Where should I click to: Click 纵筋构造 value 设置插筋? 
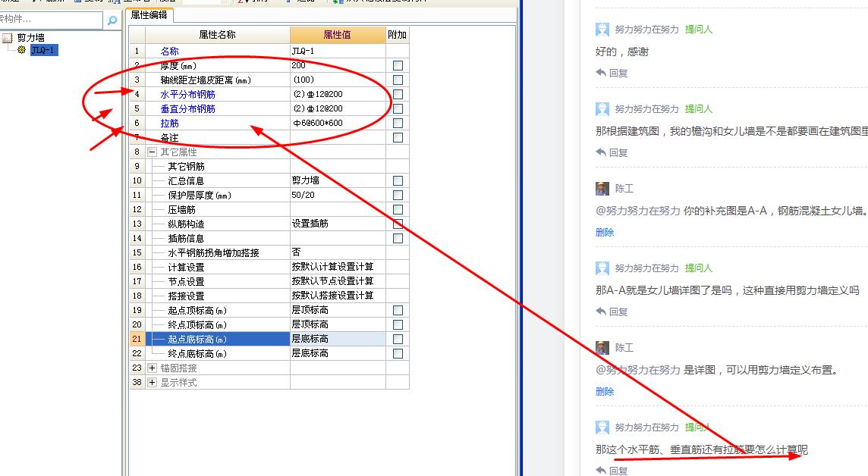coord(338,224)
